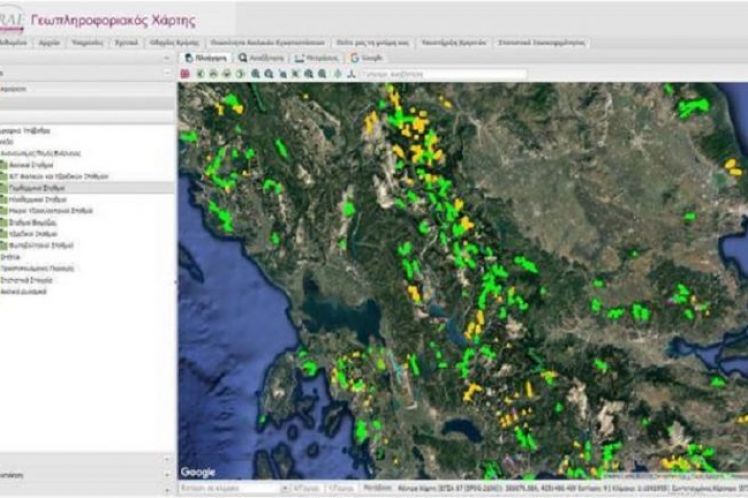Click the Google logo on the map
The image size is (748, 498).
tap(198, 472)
